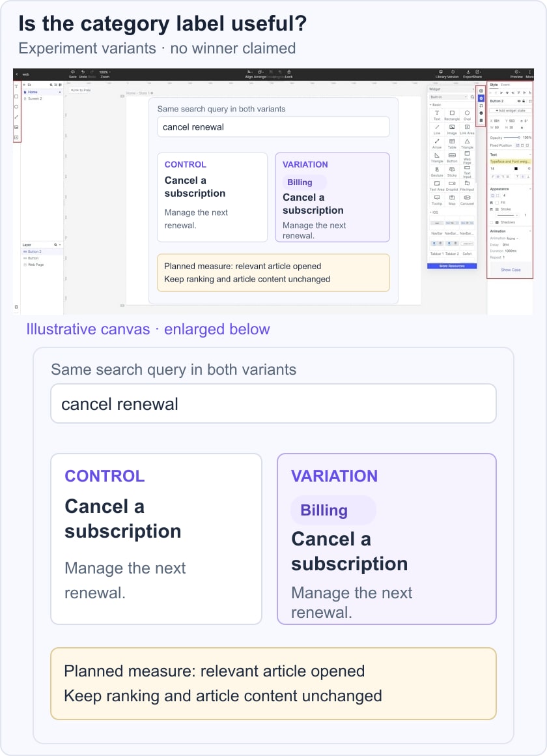
Task: Select the Button 2 layer
Action: click(42, 252)
